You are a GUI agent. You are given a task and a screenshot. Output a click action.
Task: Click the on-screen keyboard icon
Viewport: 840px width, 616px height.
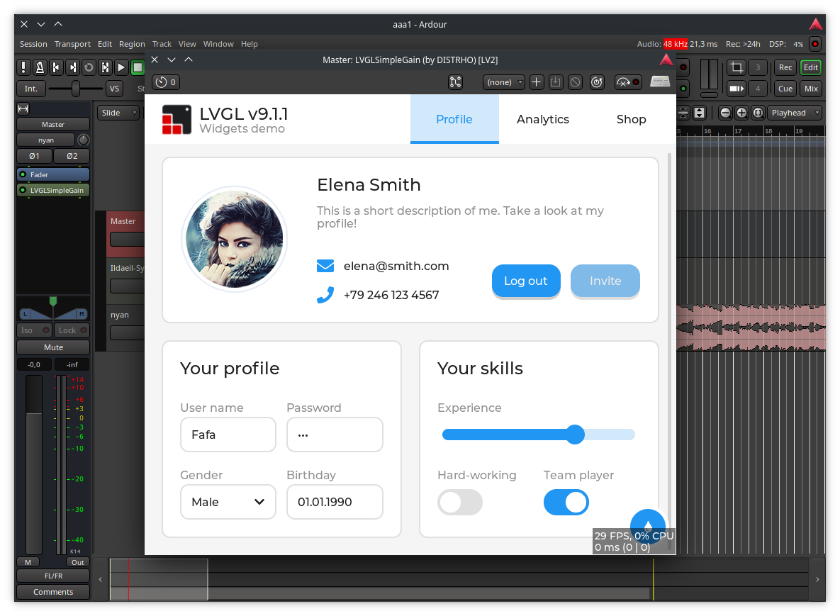click(x=660, y=82)
